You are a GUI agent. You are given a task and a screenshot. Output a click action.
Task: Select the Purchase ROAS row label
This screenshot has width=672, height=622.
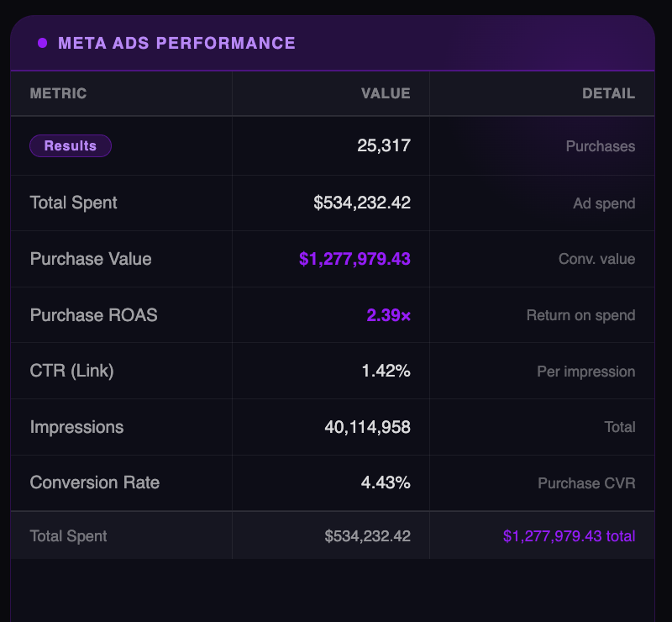click(x=93, y=315)
